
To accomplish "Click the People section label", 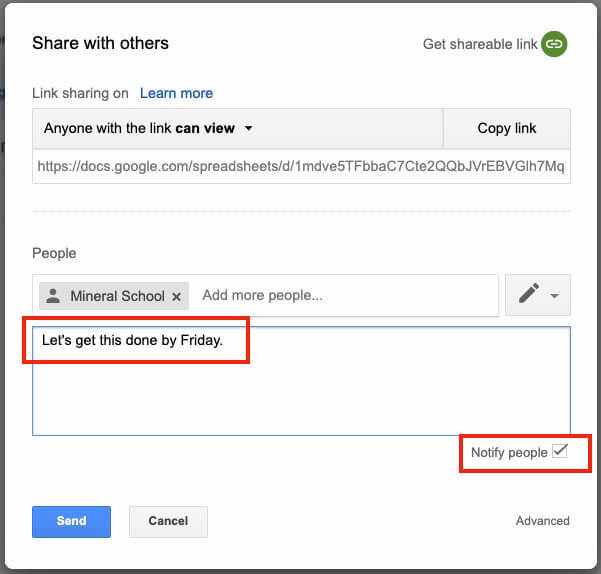I will point(54,253).
